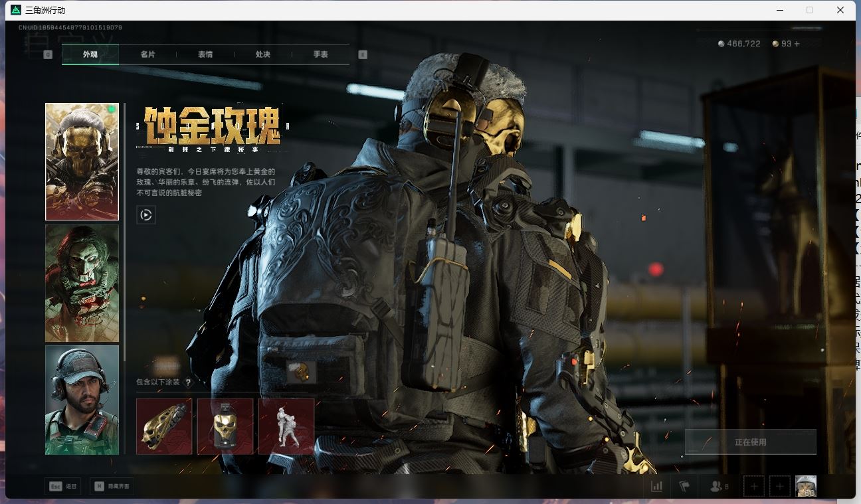The height and width of the screenshot is (504, 861).
Task: Play the 蚀金玫瑰 skin preview video
Action: (146, 214)
